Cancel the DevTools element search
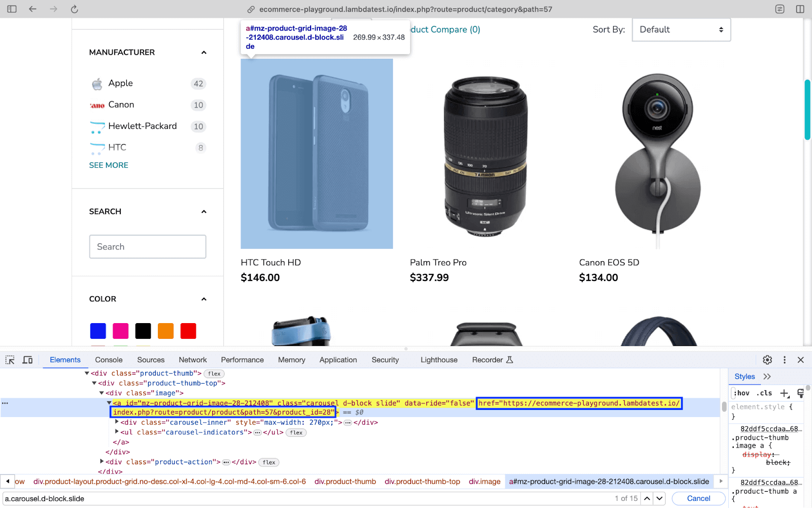The height and width of the screenshot is (508, 812). (x=698, y=498)
